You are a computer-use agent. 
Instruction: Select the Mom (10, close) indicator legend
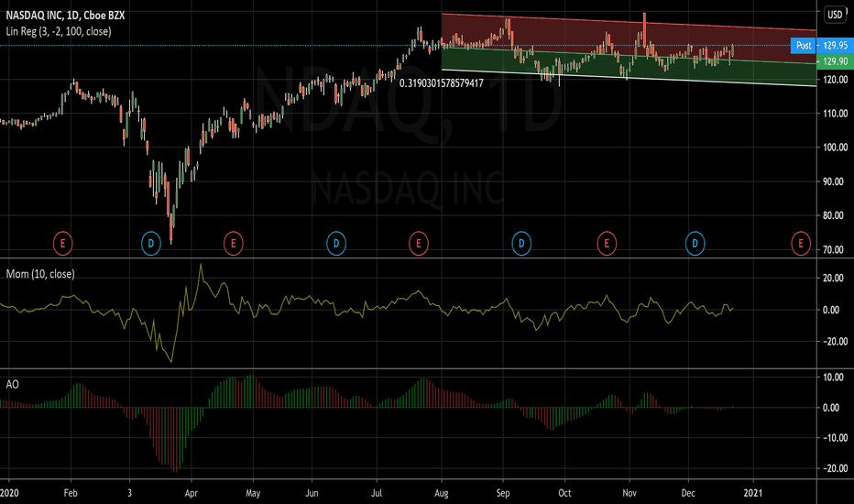tap(40, 274)
